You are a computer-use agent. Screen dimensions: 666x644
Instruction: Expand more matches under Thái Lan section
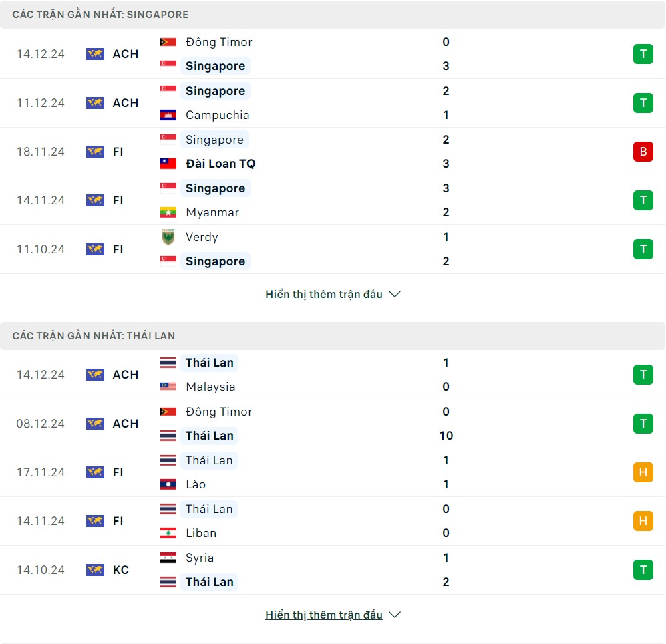tap(332, 615)
